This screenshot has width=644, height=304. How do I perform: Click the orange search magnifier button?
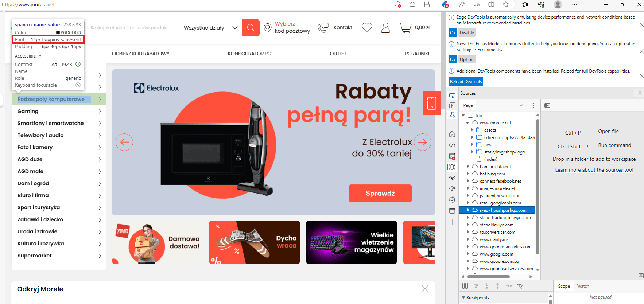251,28
